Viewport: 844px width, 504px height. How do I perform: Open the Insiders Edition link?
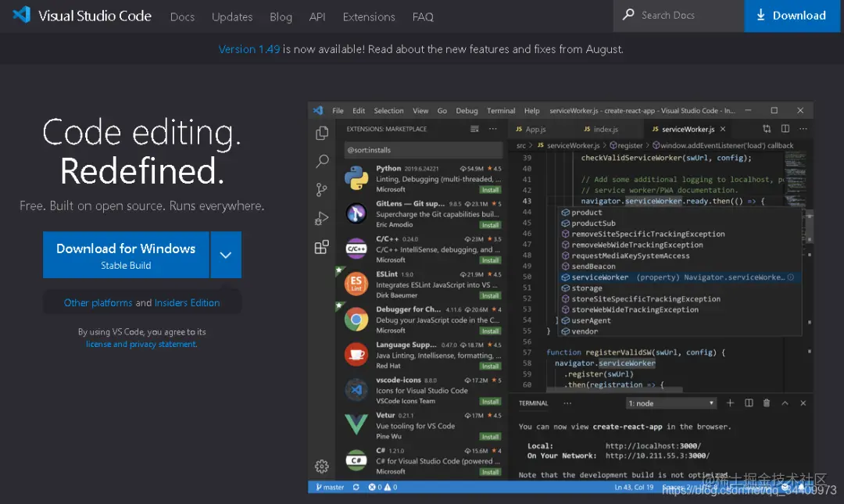[188, 302]
